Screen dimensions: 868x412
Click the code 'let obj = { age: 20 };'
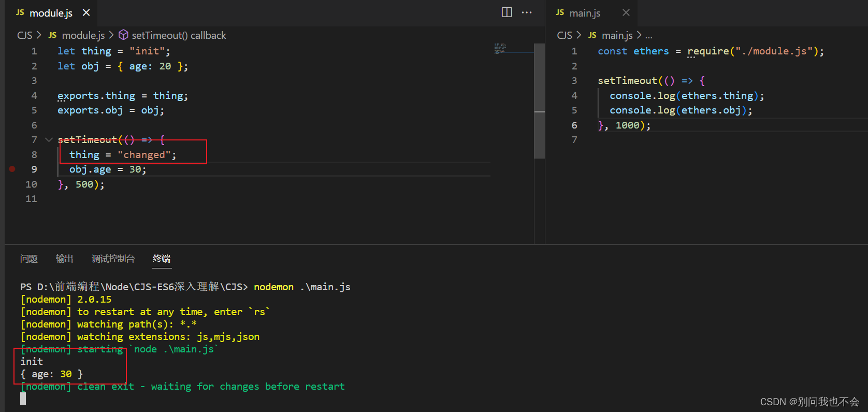point(123,66)
